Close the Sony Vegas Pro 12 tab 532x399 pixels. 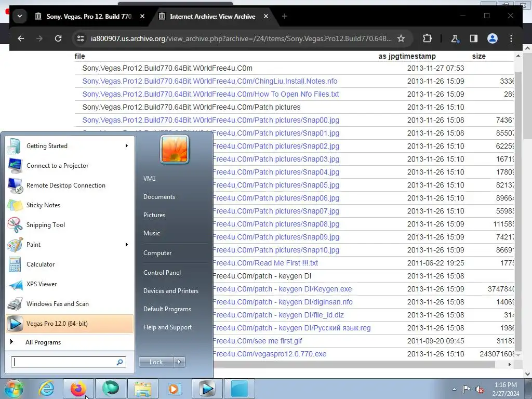pos(142,16)
